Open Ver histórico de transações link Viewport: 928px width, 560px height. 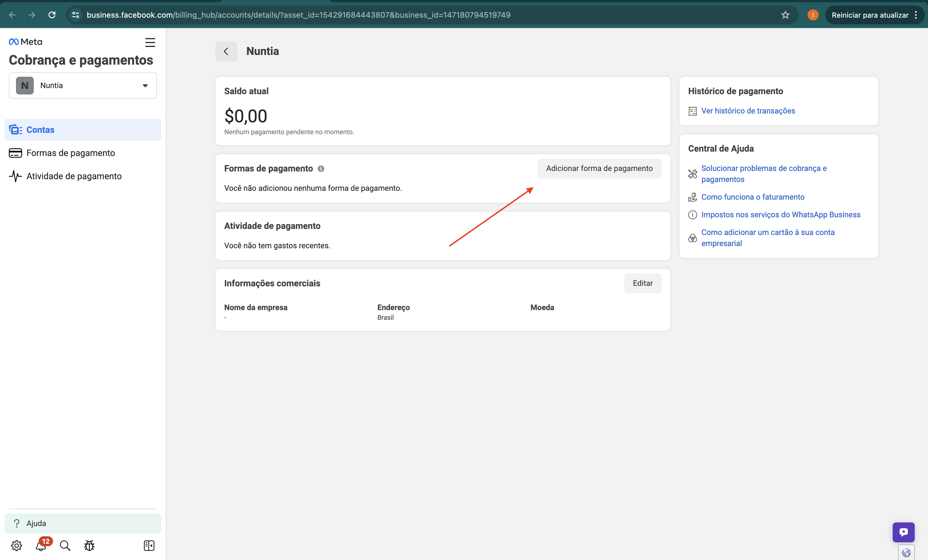[x=748, y=111]
